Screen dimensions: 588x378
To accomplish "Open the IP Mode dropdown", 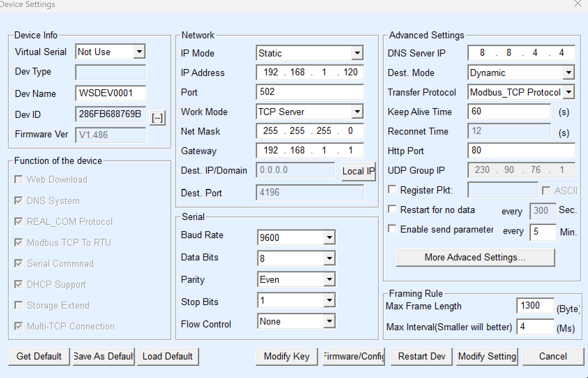I will click(x=357, y=53).
